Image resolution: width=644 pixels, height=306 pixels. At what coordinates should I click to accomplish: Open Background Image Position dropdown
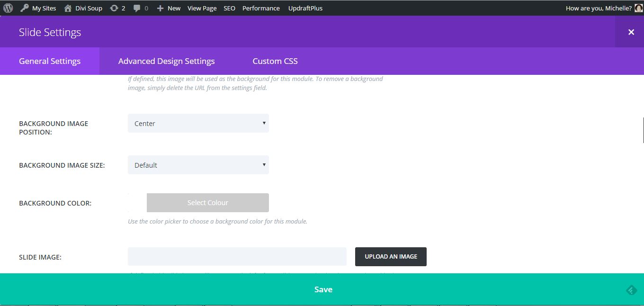(x=198, y=123)
